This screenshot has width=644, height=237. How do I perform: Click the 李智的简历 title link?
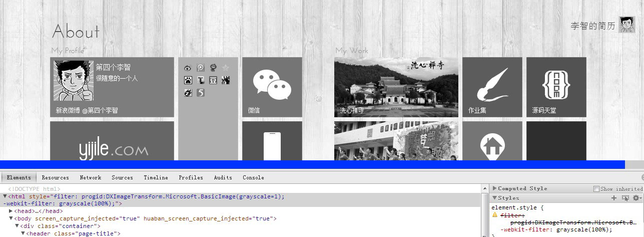click(x=593, y=26)
